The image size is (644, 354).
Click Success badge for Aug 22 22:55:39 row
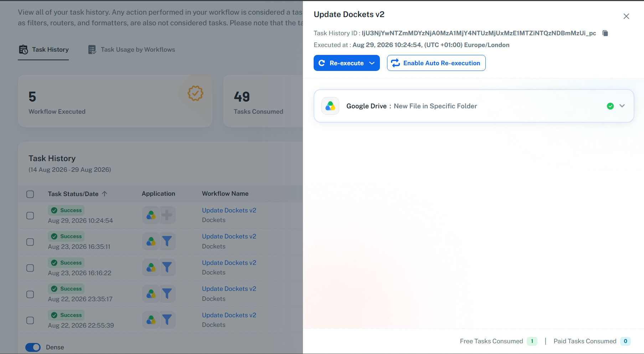coord(66,315)
